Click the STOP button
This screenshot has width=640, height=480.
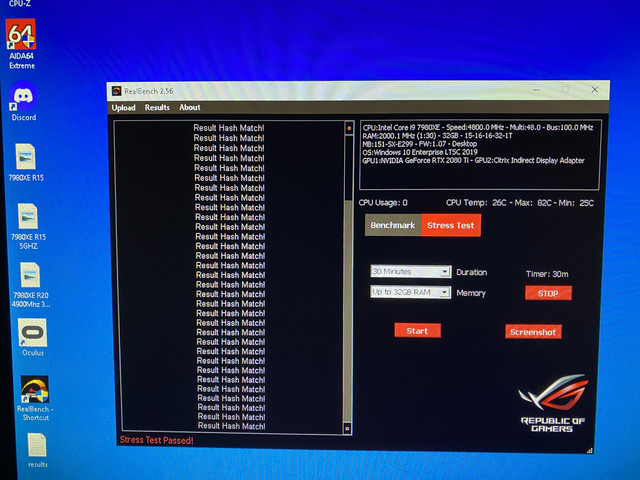coord(548,293)
